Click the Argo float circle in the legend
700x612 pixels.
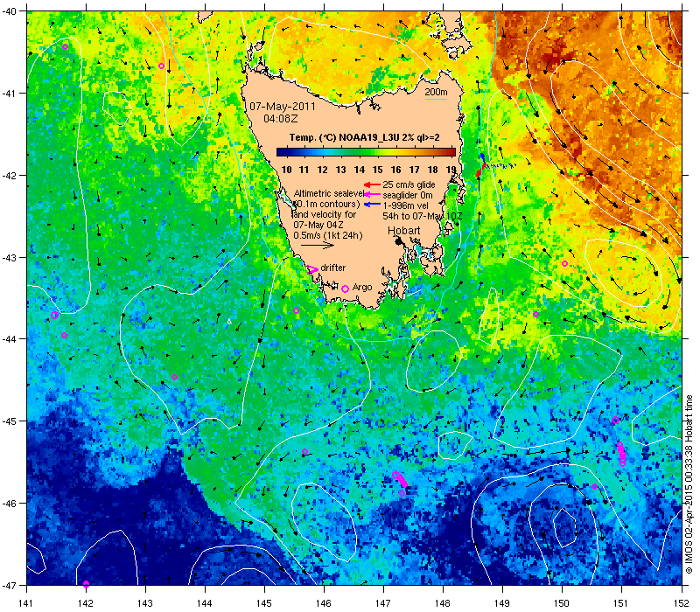point(345,289)
